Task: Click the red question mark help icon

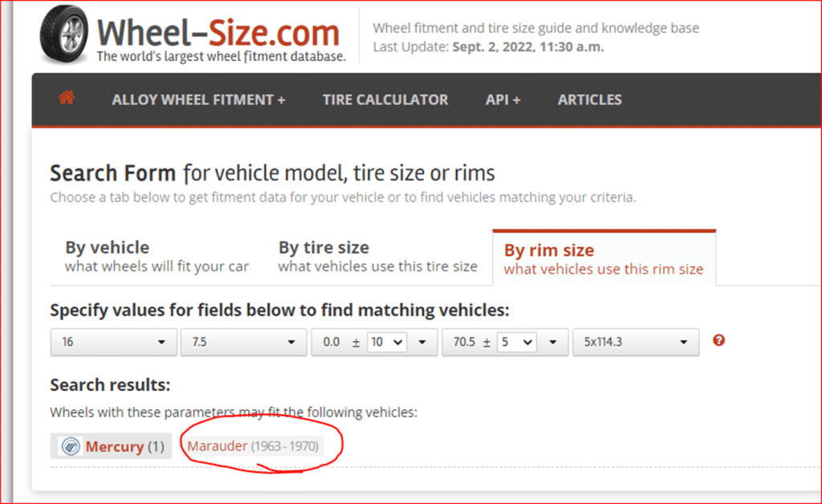Action: click(718, 340)
